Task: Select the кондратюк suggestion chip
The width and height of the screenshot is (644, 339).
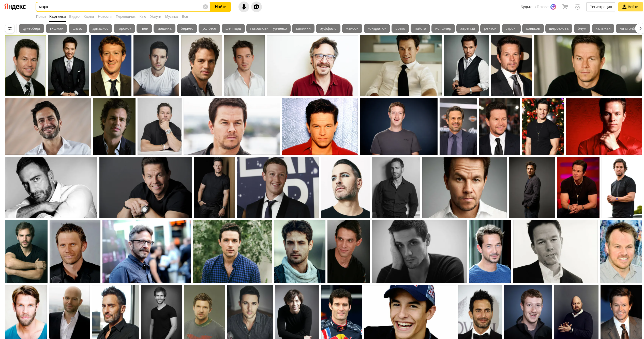Action: point(377,28)
